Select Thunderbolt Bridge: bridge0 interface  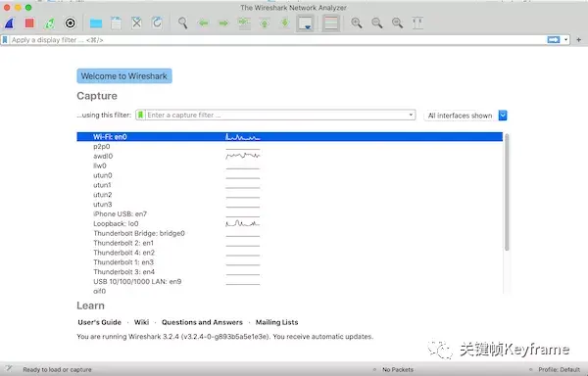coord(289,233)
